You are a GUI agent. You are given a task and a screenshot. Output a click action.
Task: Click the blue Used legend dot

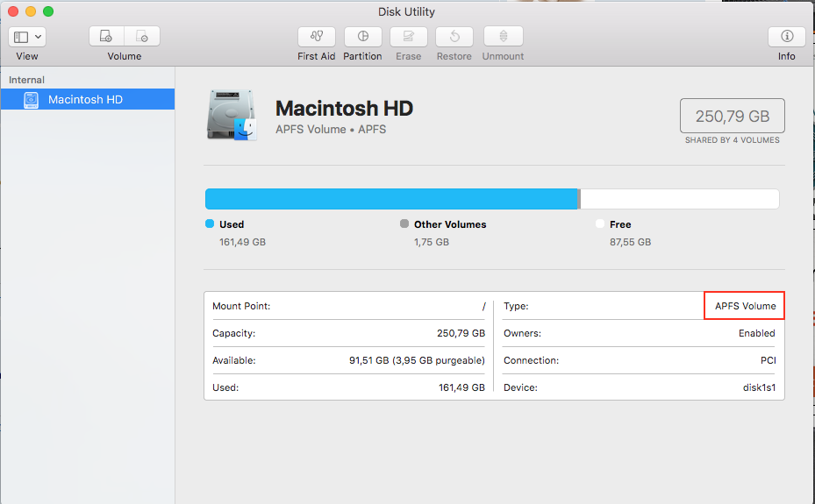[210, 224]
